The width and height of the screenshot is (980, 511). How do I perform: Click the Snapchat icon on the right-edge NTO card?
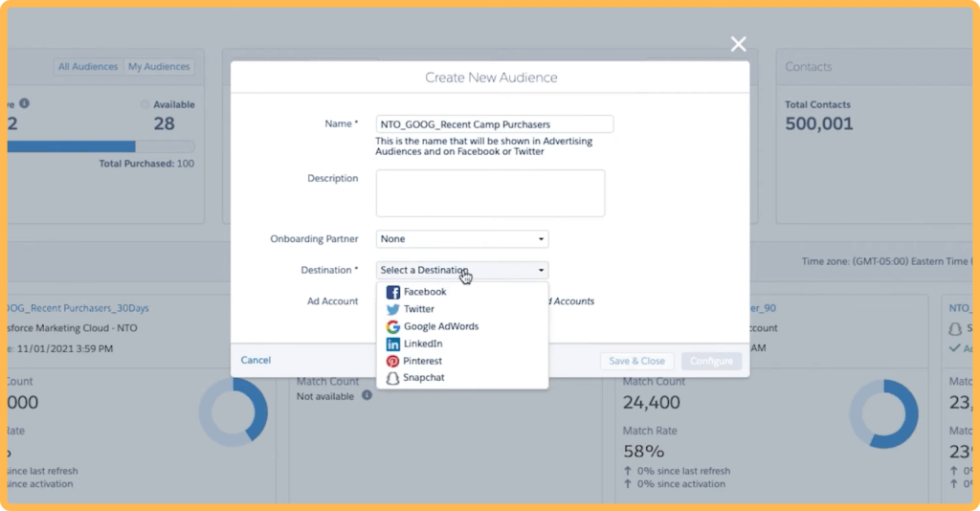point(955,328)
